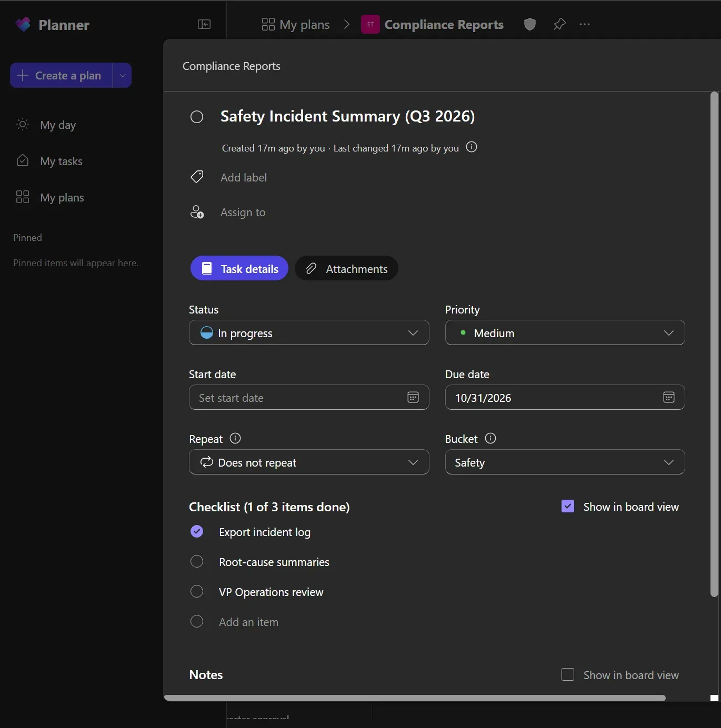
Task: Open the Priority dropdown
Action: point(565,332)
